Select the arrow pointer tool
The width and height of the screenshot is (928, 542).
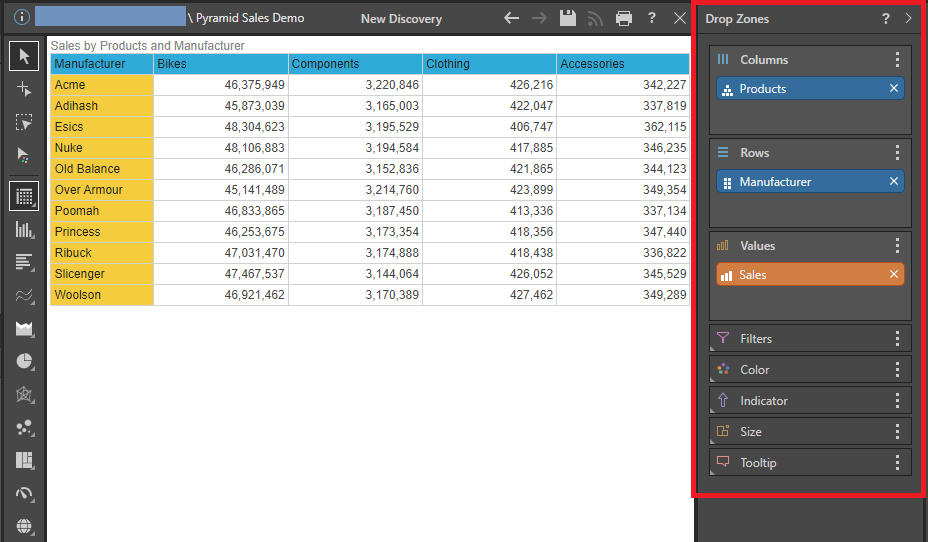tap(24, 56)
